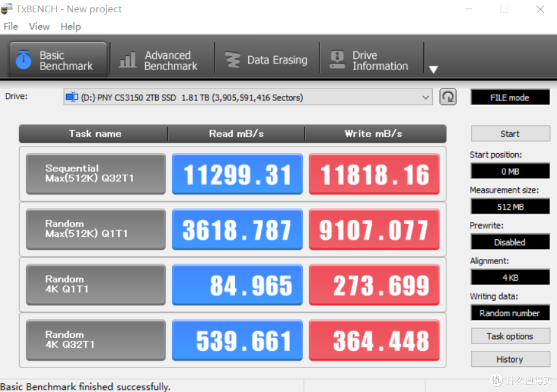The height and width of the screenshot is (392, 557).
Task: Enable Prewrite by clicking Disabled field
Action: 510,242
